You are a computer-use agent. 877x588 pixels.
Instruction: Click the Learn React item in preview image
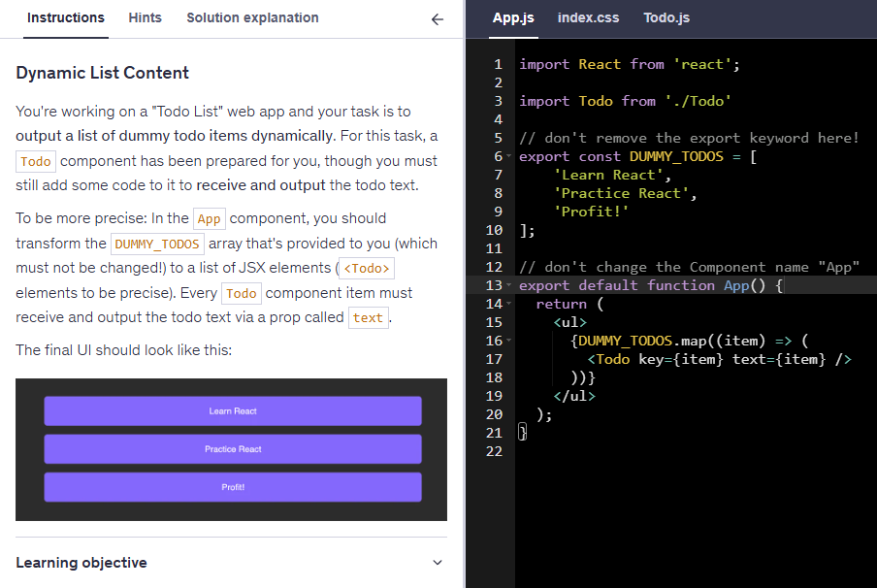click(233, 411)
